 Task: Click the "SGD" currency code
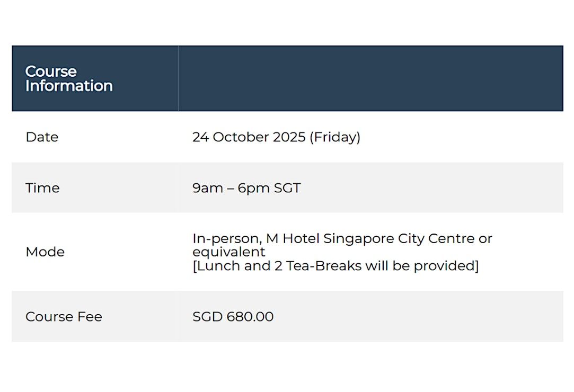coord(208,317)
